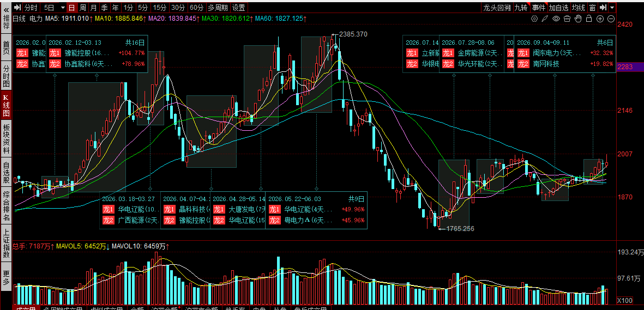Open the 更多 sidebar expander
Viewport: 644px width, 310px height.
click(x=6, y=277)
